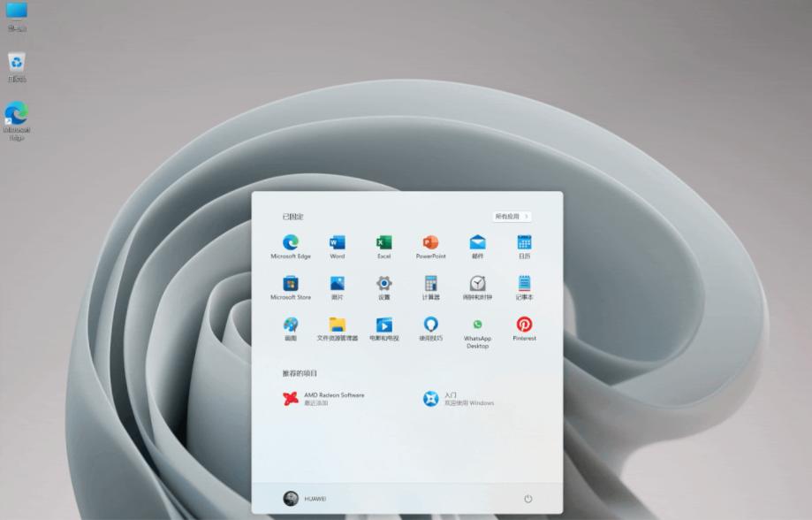Screen dimensions: 812x520
Task: Click the 所有应用 (All apps) button
Action: tap(511, 216)
